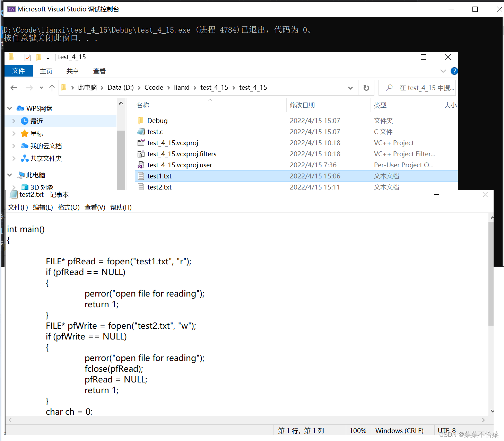Refresh the current folder view
Viewport: 504px width, 441px height.
click(x=366, y=88)
